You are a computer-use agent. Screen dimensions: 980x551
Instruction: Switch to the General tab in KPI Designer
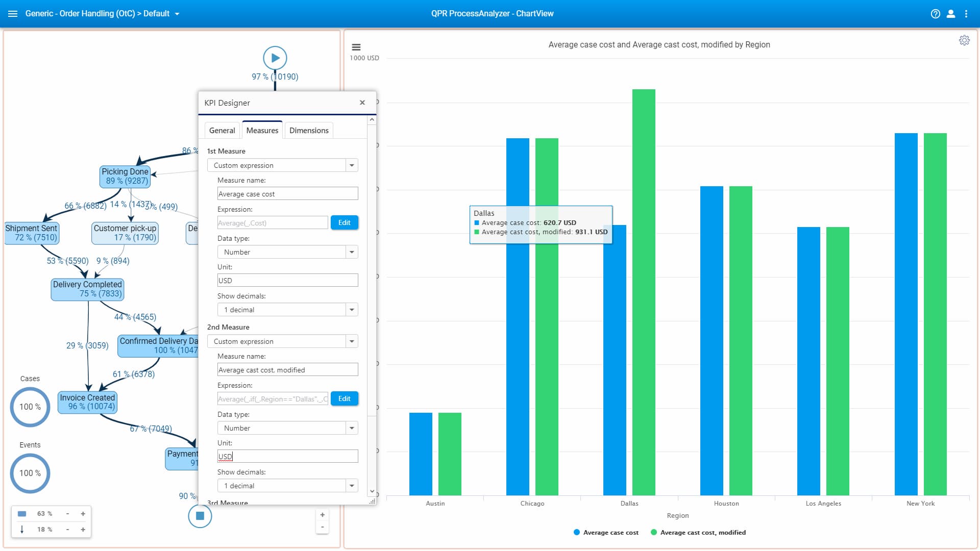(x=223, y=130)
